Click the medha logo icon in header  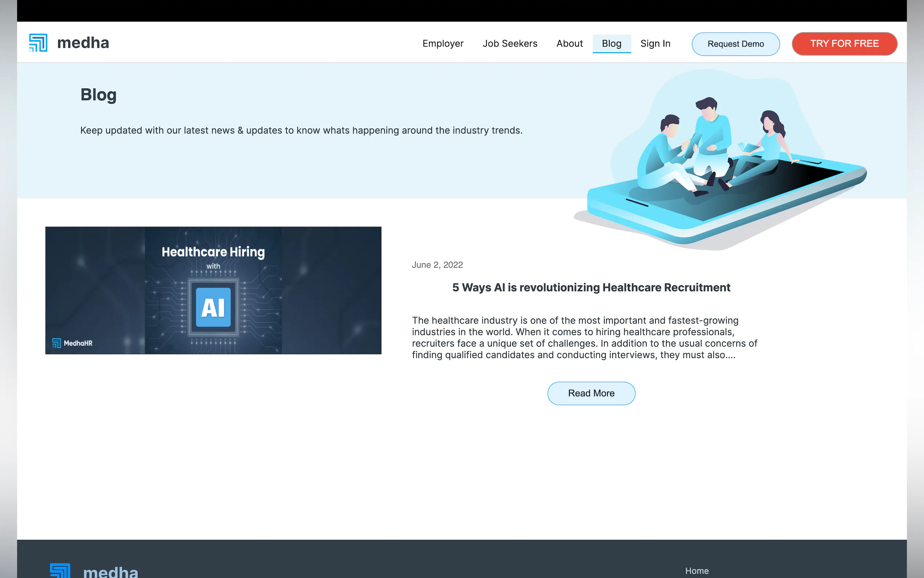(x=38, y=43)
